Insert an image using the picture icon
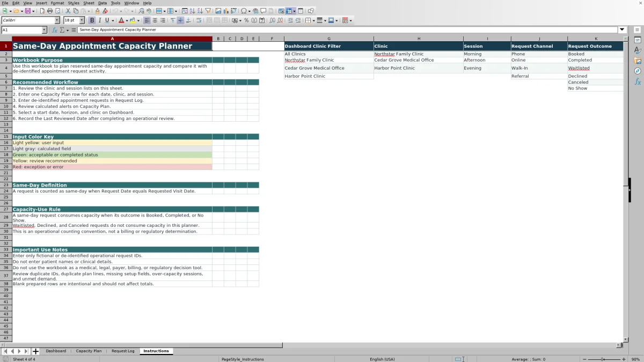The height and width of the screenshot is (362, 644). pyautogui.click(x=218, y=11)
